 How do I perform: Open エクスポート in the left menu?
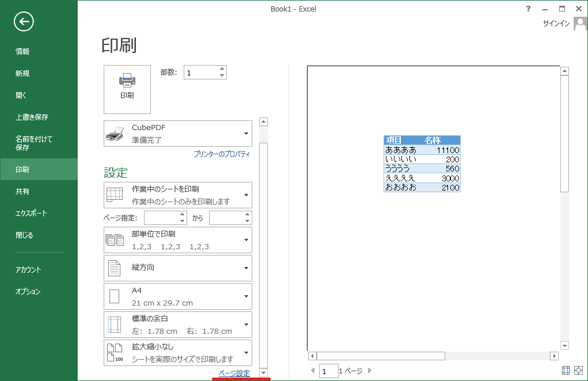pyautogui.click(x=31, y=214)
